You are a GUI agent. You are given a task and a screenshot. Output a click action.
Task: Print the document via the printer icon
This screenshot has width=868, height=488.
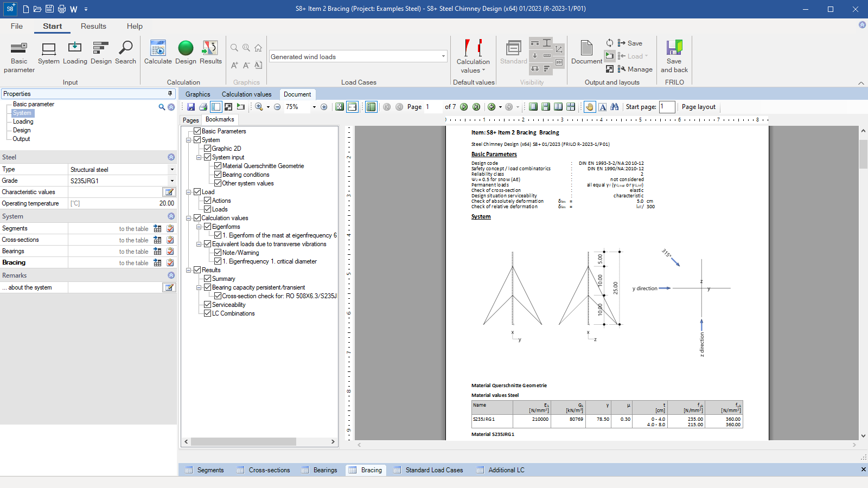point(203,107)
